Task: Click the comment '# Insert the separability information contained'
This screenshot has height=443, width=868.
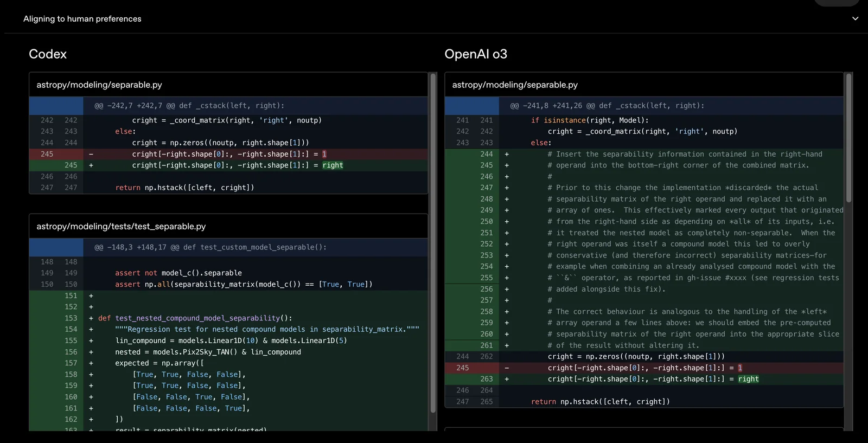Action: 685,154
